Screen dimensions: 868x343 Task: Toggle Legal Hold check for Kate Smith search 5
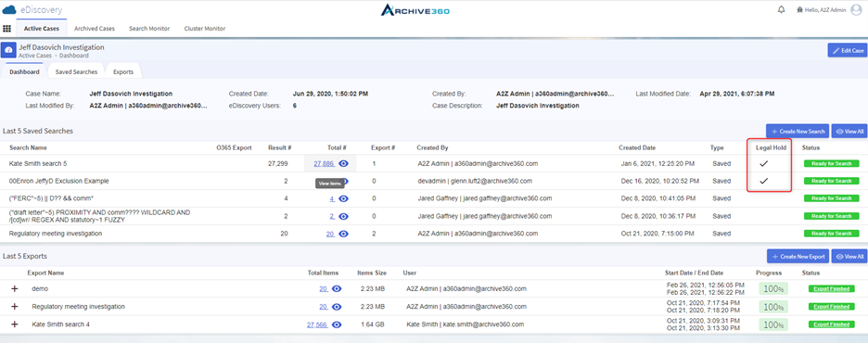764,164
